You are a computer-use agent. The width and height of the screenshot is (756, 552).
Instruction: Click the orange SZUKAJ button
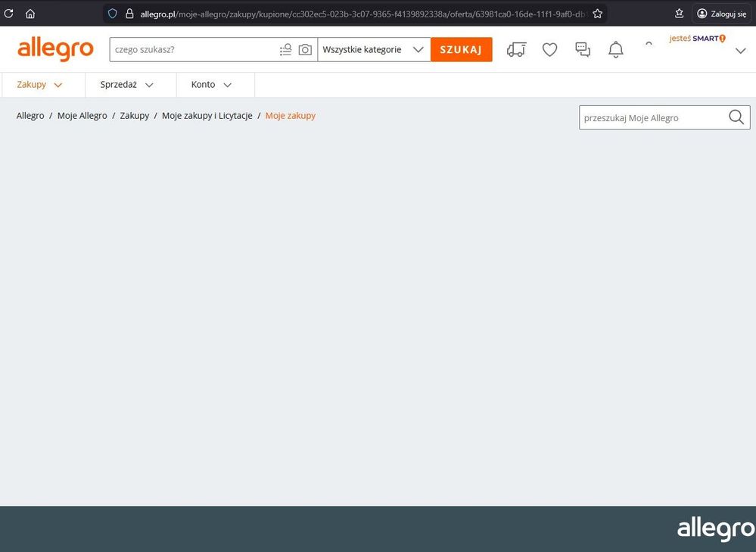point(462,50)
